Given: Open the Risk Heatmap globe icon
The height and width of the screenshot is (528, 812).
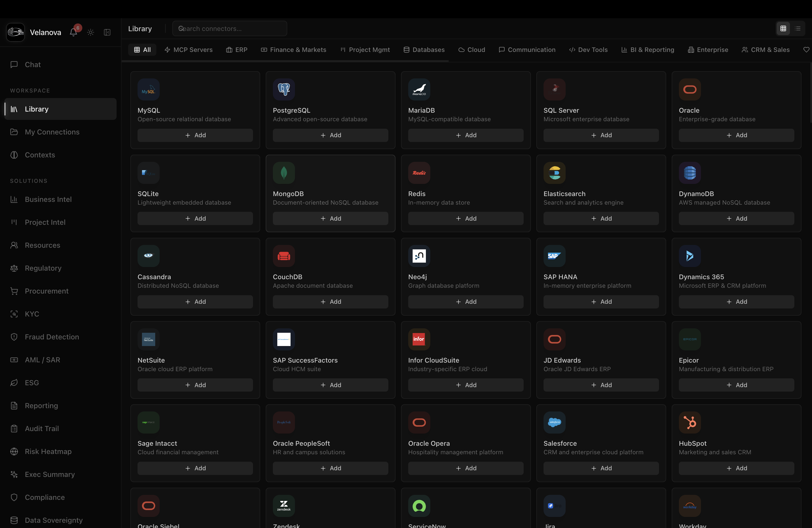Looking at the screenshot, I should [x=14, y=451].
